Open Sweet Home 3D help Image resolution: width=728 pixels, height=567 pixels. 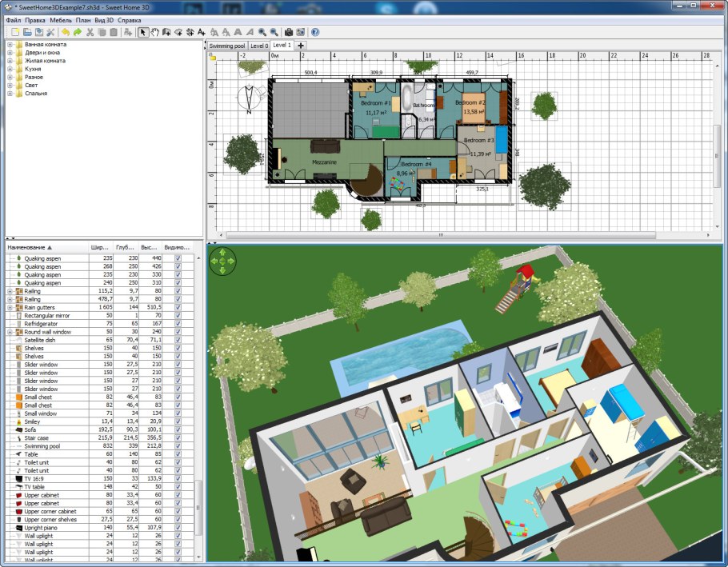[314, 33]
